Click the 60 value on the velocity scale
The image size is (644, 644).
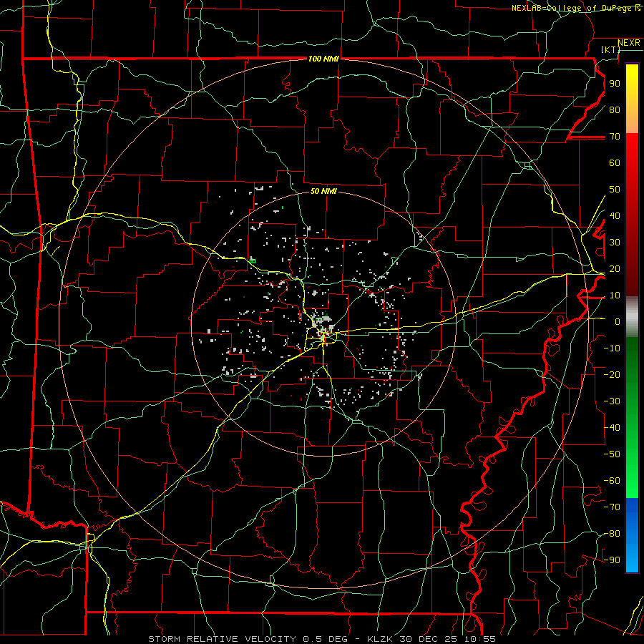615,163
